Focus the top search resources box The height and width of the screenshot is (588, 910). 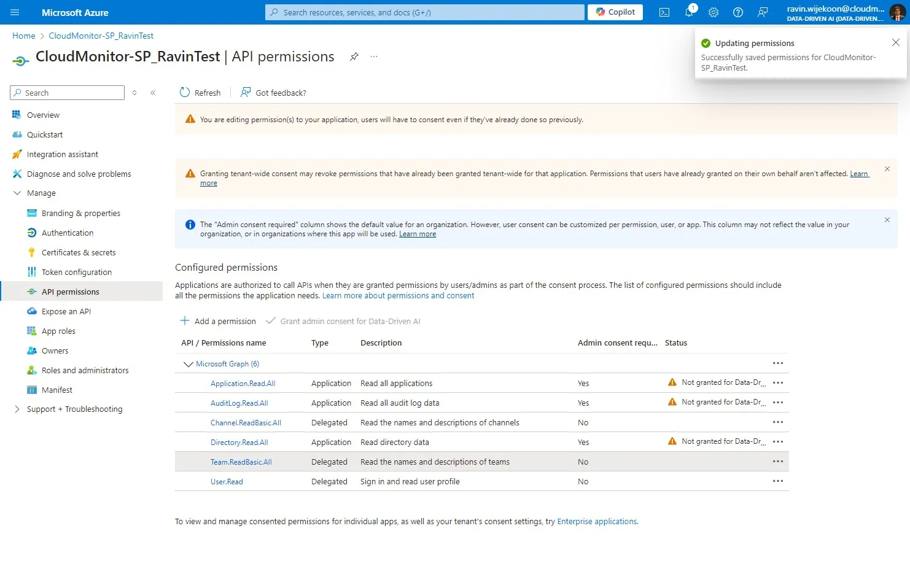pyautogui.click(x=424, y=12)
